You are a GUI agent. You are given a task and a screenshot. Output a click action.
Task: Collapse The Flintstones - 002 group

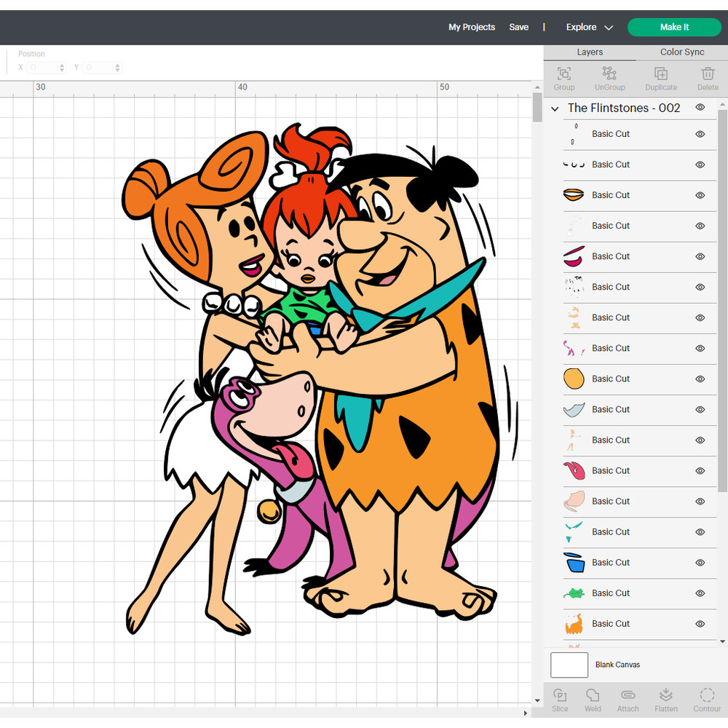coord(555,108)
